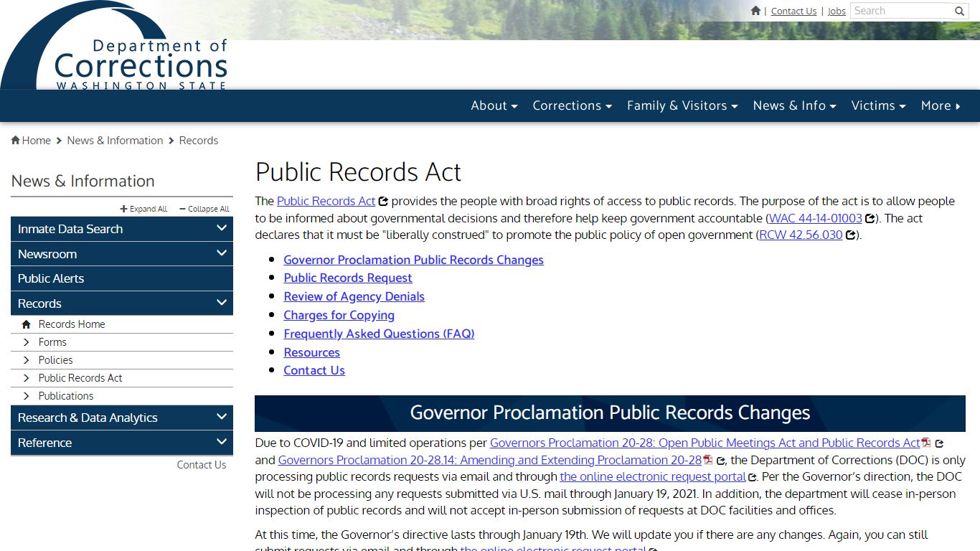Click the Newsroom sidebar label

click(47, 254)
